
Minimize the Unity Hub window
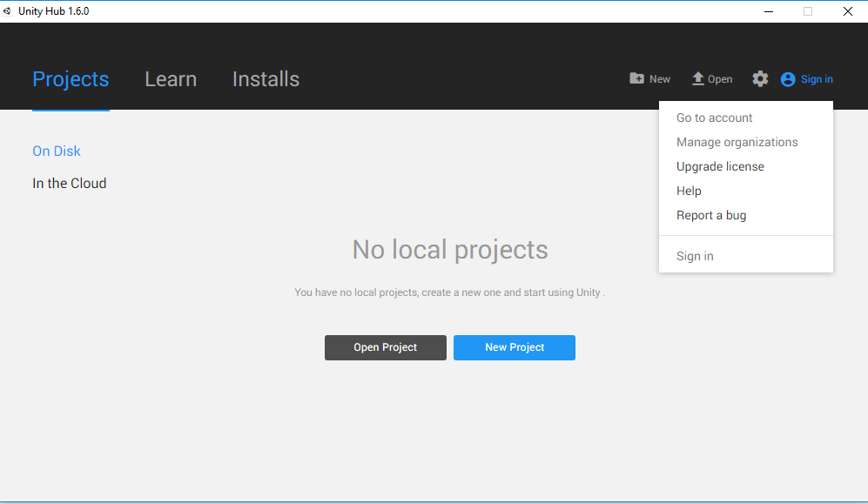769,11
